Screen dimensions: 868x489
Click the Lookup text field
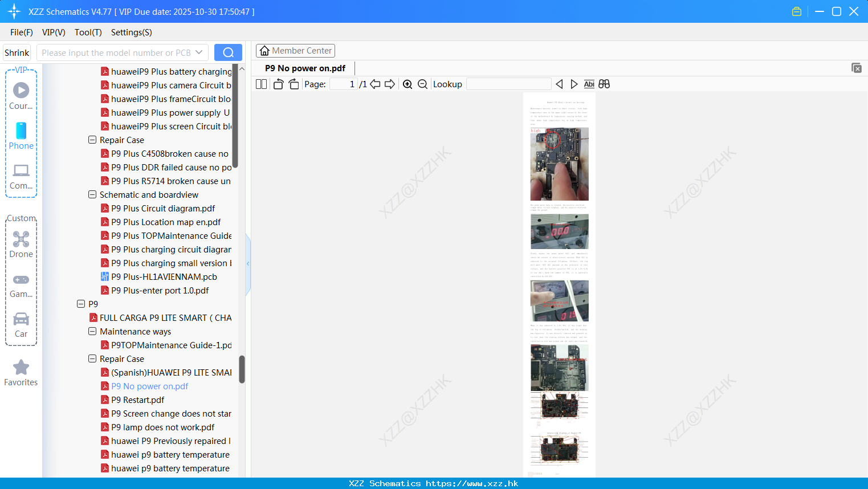click(x=509, y=84)
